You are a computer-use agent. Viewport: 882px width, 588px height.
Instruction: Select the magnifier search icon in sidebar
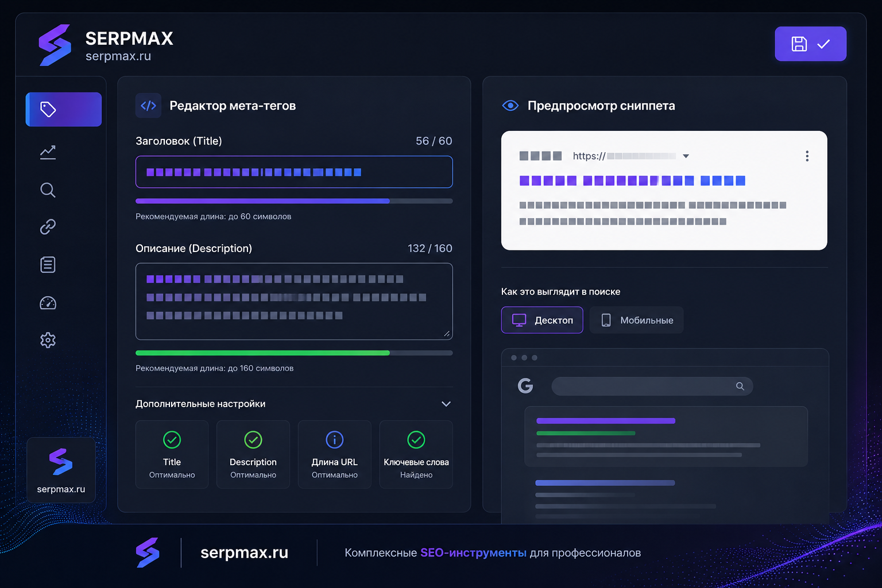coord(48,190)
